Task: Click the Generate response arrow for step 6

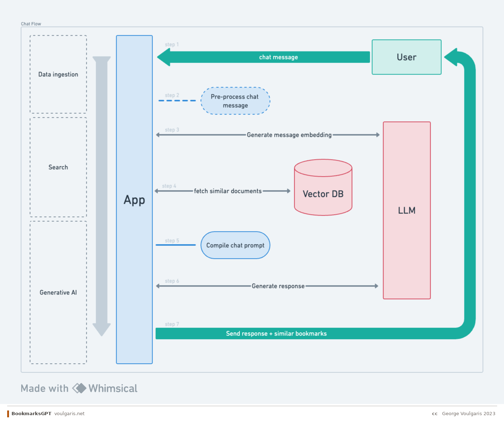Action: tap(278, 286)
